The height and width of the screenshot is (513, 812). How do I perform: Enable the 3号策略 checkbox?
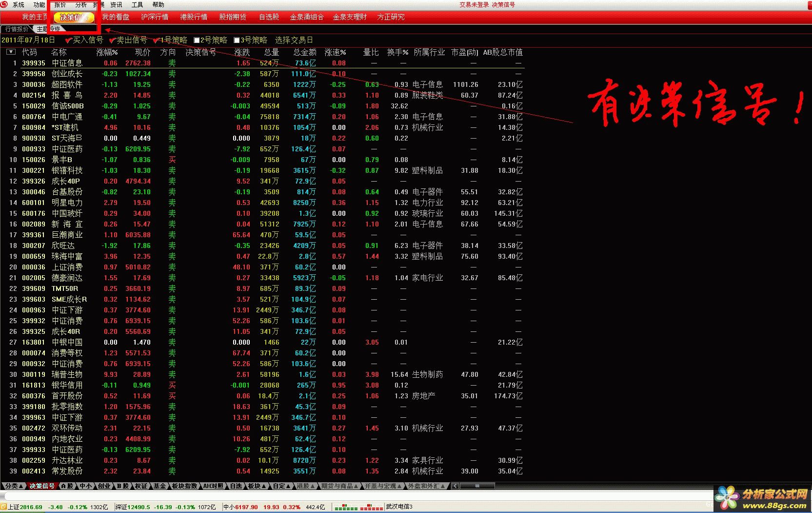[237, 40]
